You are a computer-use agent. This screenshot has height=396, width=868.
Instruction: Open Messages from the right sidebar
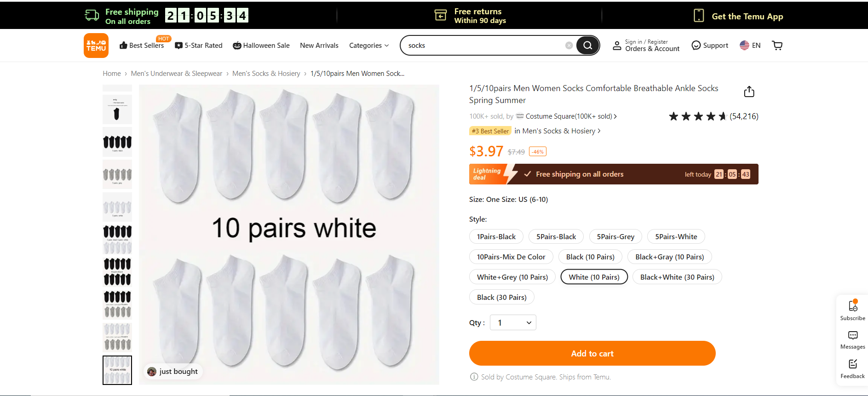pyautogui.click(x=852, y=336)
